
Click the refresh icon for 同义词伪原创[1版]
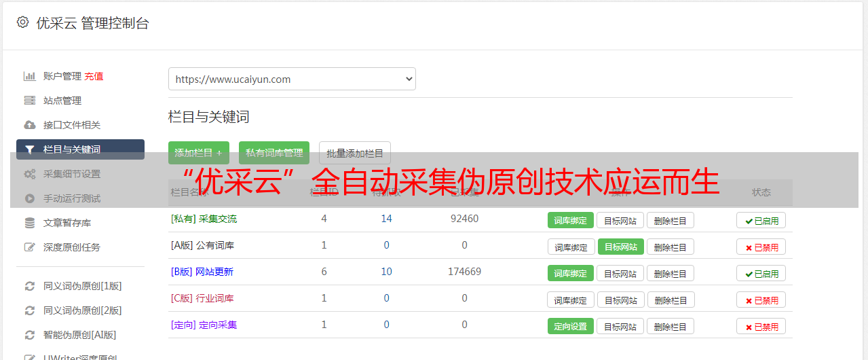pyautogui.click(x=30, y=286)
